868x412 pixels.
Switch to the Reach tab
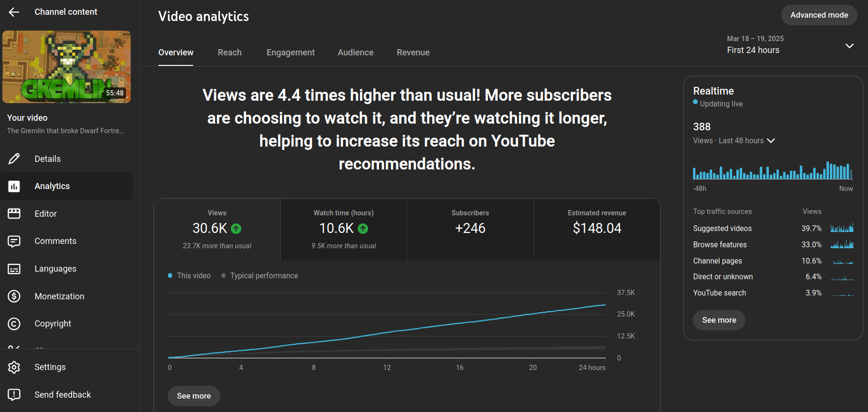(229, 53)
